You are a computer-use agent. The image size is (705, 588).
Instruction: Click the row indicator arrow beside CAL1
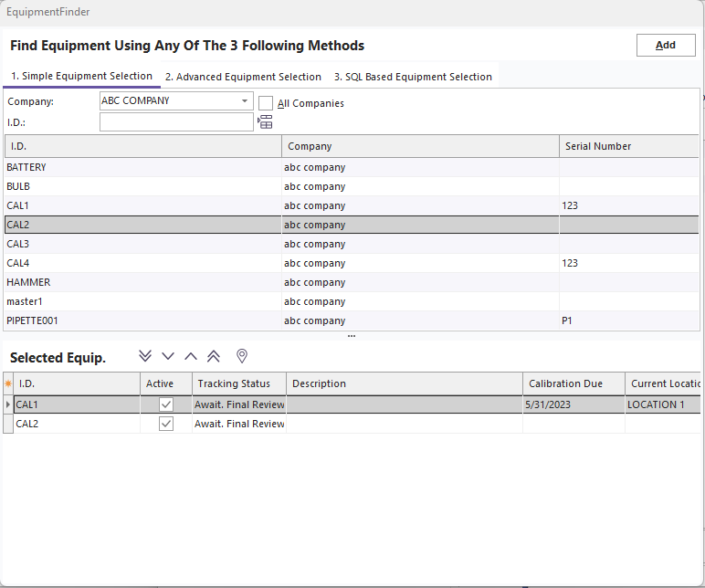[8, 404]
